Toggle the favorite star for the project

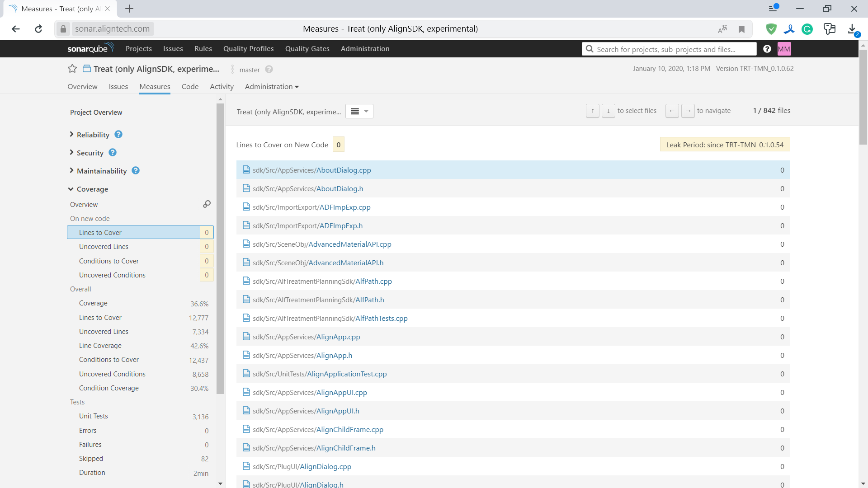coord(72,69)
